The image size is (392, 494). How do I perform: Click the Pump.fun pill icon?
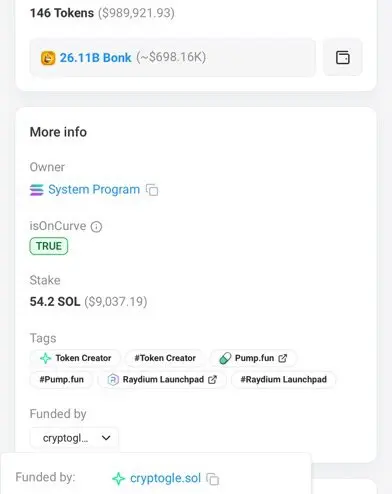click(225, 358)
